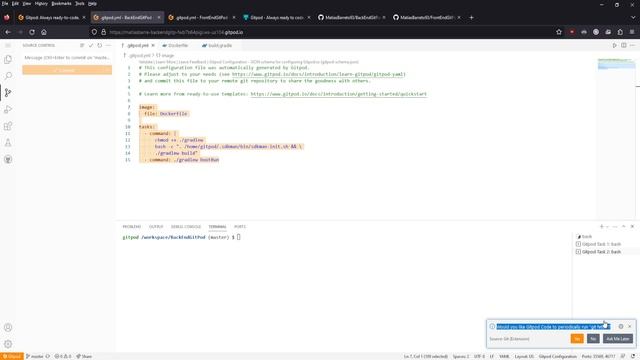640x360 pixels.
Task: Click Yes on the git fetch notification
Action: (x=577, y=339)
